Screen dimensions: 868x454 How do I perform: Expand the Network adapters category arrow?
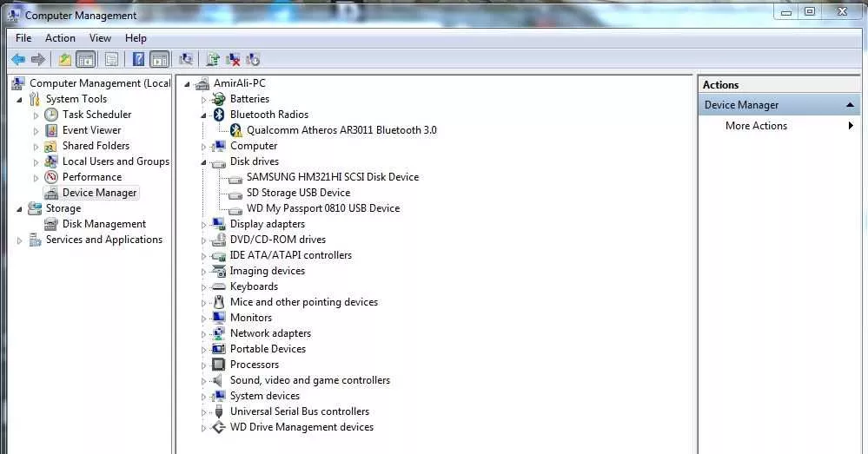click(x=203, y=334)
